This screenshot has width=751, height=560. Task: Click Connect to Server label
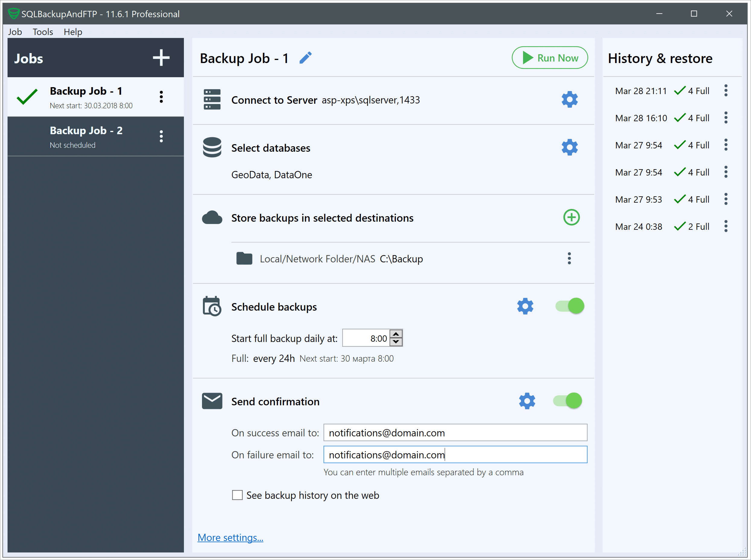click(274, 100)
